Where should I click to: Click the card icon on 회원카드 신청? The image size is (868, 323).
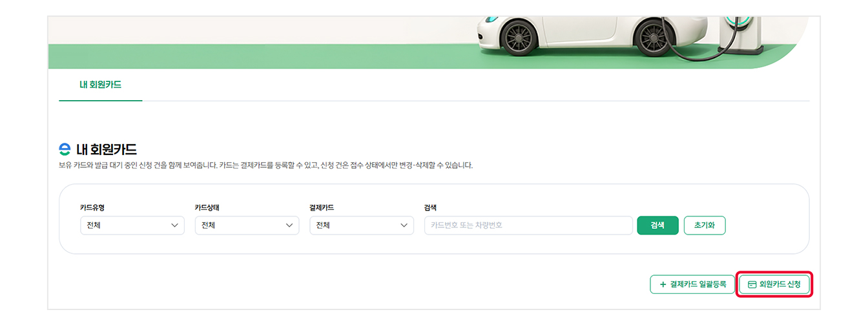[752, 284]
